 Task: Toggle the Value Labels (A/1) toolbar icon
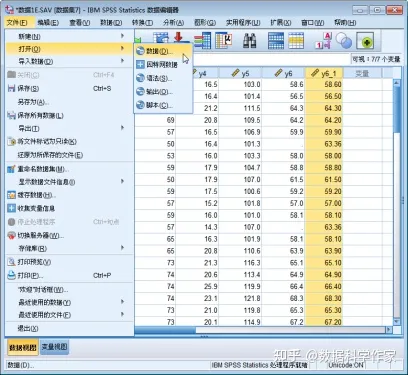tap(324, 41)
